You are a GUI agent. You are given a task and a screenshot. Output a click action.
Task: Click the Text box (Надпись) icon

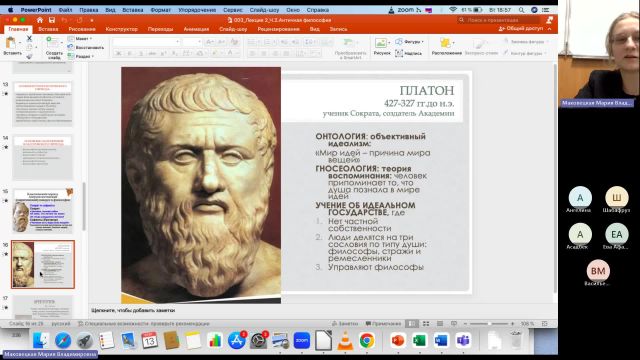coord(399,53)
